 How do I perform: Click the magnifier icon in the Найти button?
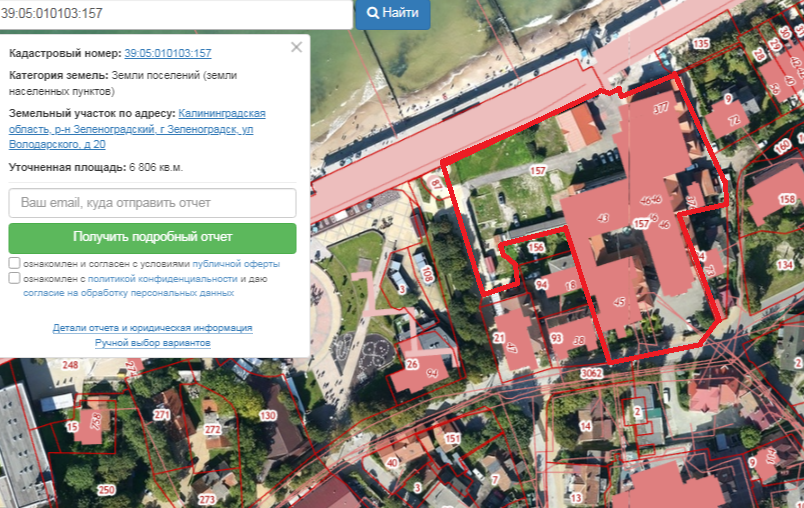[372, 13]
